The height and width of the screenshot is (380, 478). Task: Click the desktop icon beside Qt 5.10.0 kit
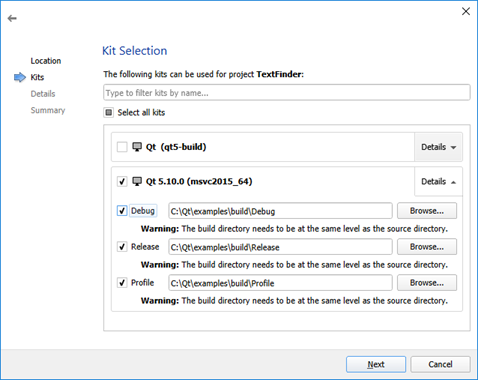coord(137,181)
